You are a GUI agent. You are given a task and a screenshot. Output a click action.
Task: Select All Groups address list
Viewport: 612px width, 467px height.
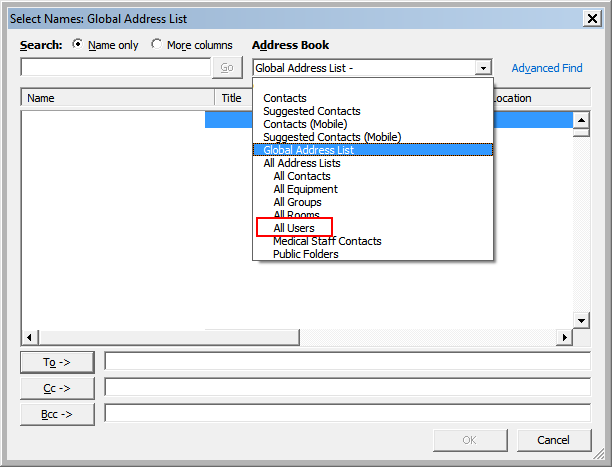(x=297, y=202)
